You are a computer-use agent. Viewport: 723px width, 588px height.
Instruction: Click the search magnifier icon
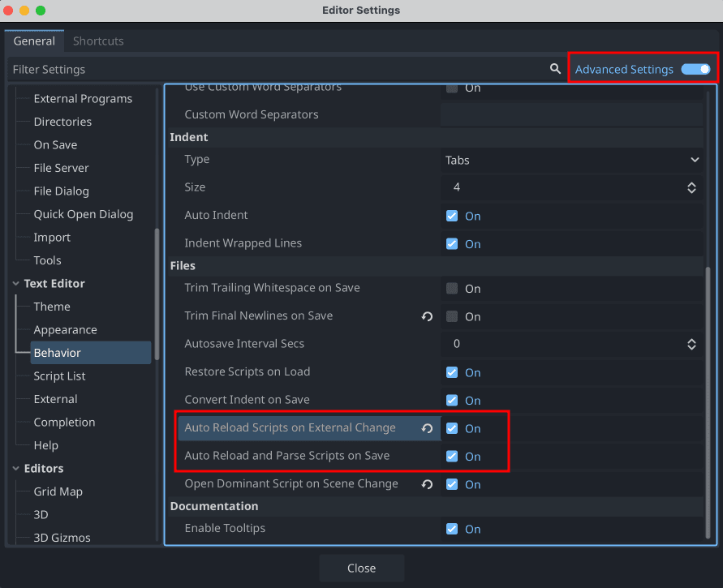tap(556, 69)
